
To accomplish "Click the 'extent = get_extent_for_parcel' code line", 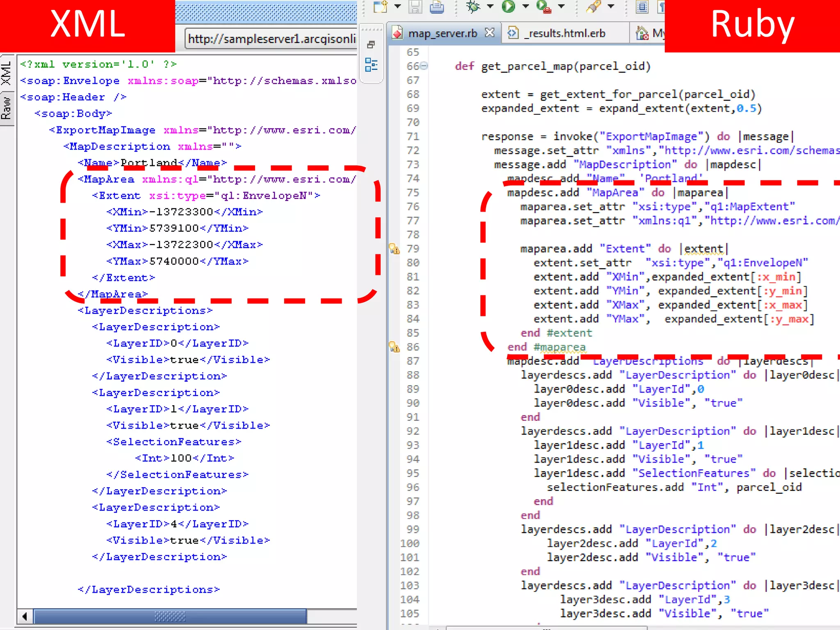I will 618,94.
